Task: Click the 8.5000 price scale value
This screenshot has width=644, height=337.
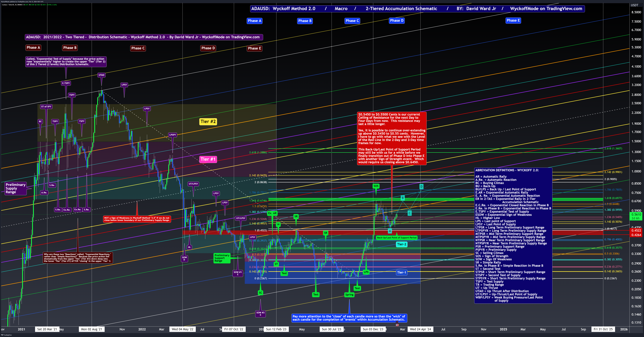Action: (636, 12)
